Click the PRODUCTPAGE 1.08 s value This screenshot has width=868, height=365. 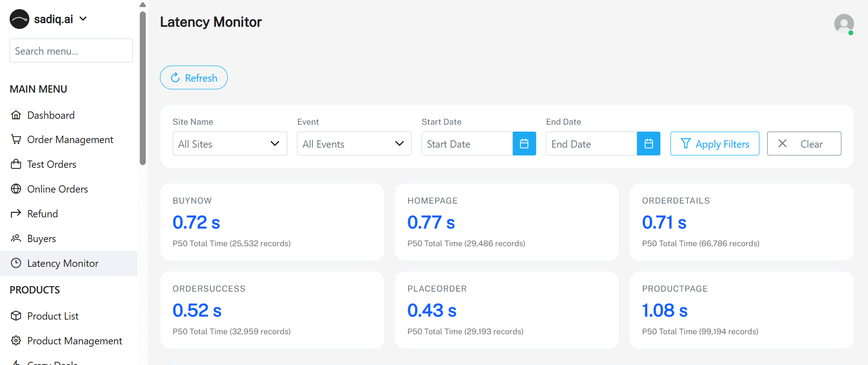[x=665, y=310]
